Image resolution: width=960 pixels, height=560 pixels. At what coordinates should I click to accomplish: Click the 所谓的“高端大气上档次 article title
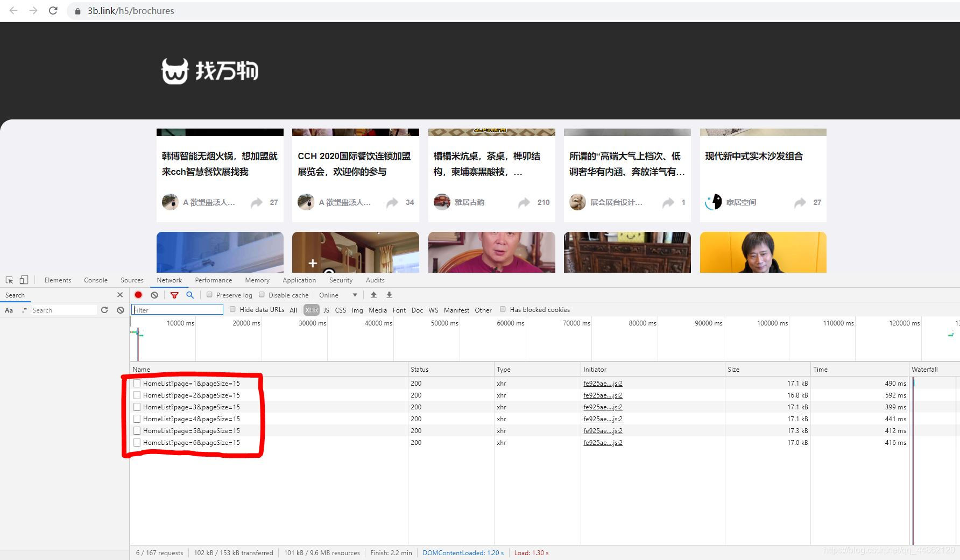point(627,164)
